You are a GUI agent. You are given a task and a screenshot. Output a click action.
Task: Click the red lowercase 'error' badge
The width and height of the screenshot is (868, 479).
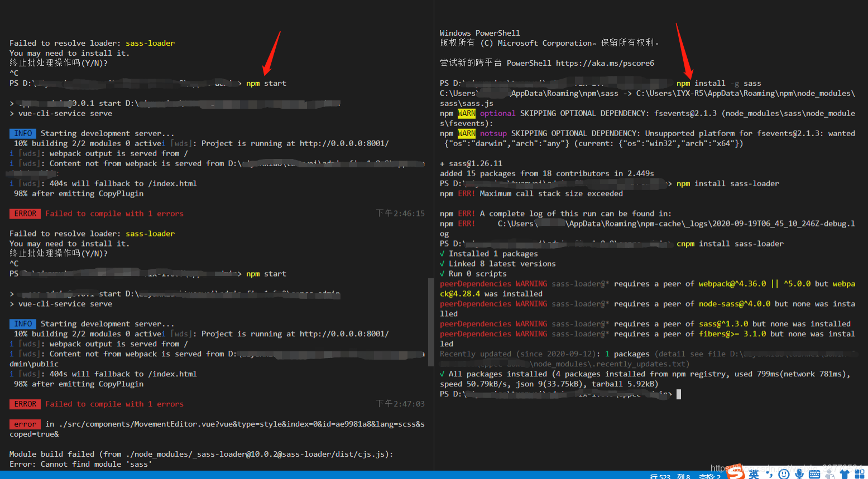point(25,424)
